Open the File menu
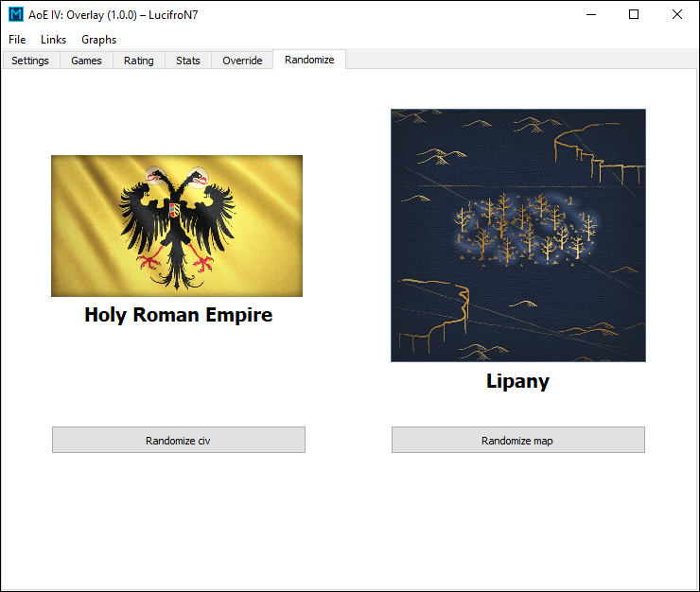 tap(17, 40)
